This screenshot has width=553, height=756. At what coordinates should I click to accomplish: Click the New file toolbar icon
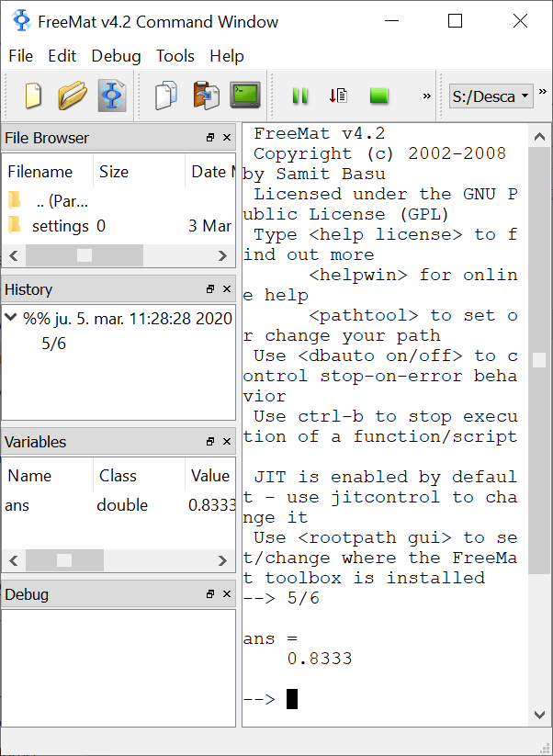[x=33, y=96]
